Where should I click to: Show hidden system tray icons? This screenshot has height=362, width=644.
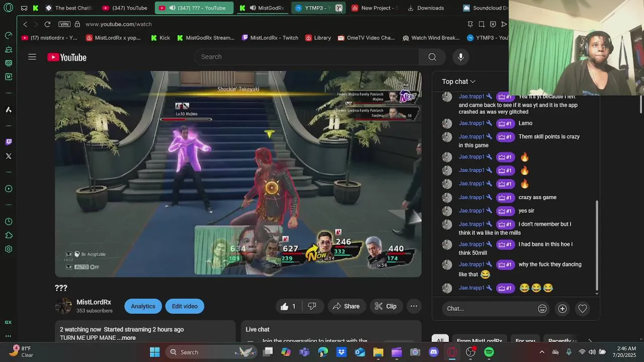542,352
